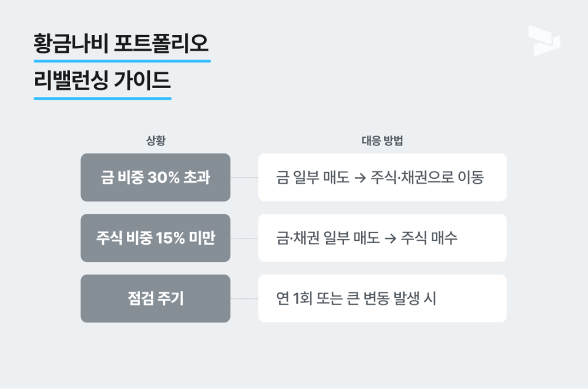
Task: Click the blue underline beneath 리밸런싱 가이드
Action: pyautogui.click(x=102, y=98)
